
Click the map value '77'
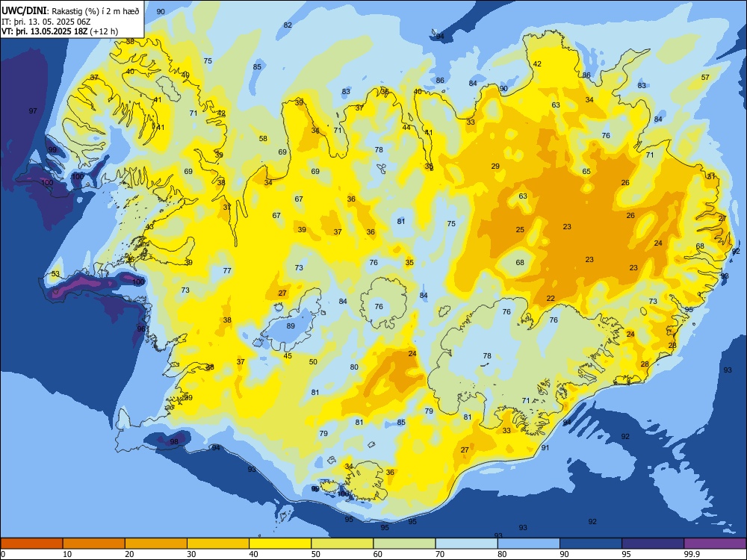click(x=227, y=270)
